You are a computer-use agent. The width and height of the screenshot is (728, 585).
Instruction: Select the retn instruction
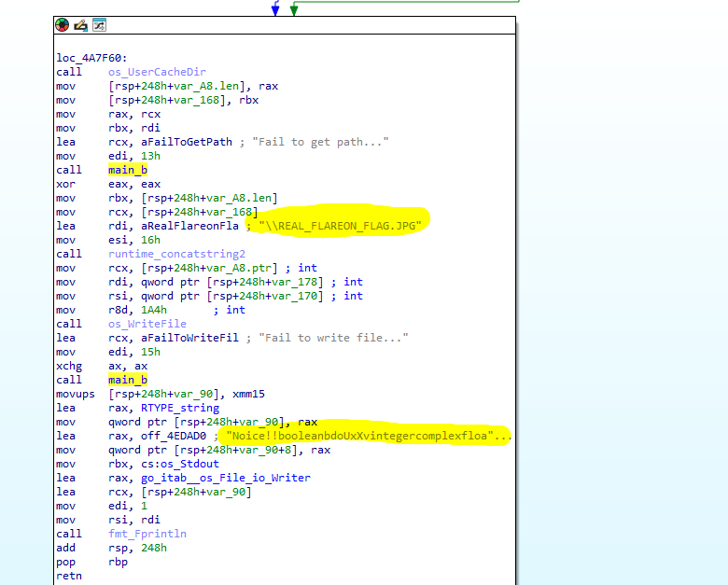click(69, 576)
